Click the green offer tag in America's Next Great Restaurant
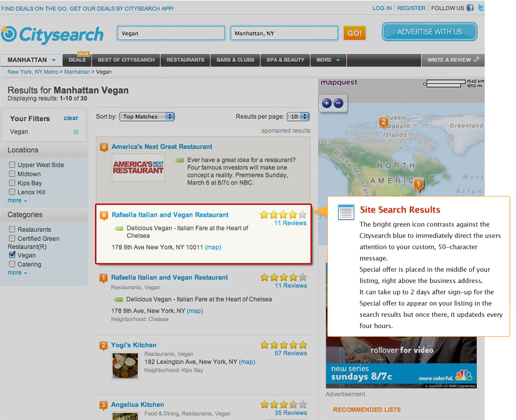Screen dimensions: 516x420 coord(180,160)
